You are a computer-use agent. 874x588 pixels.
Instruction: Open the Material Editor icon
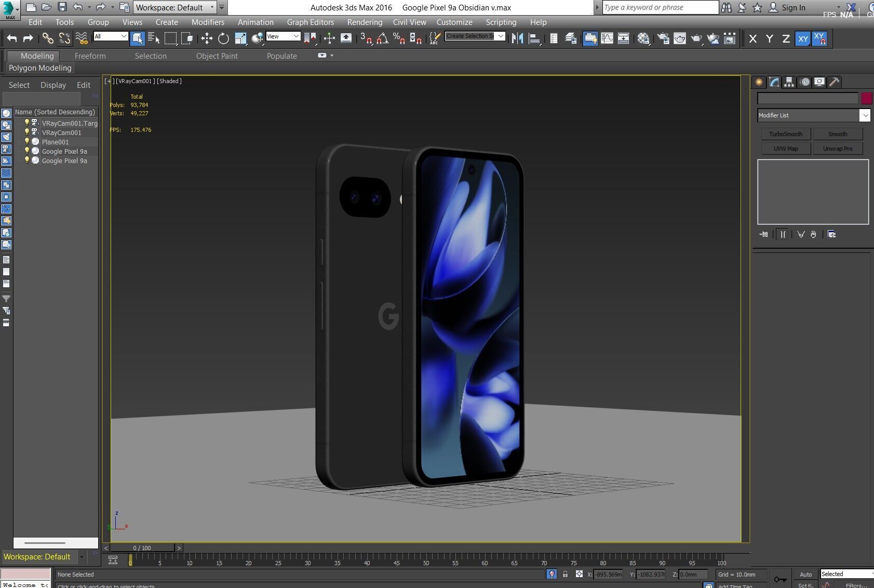643,38
